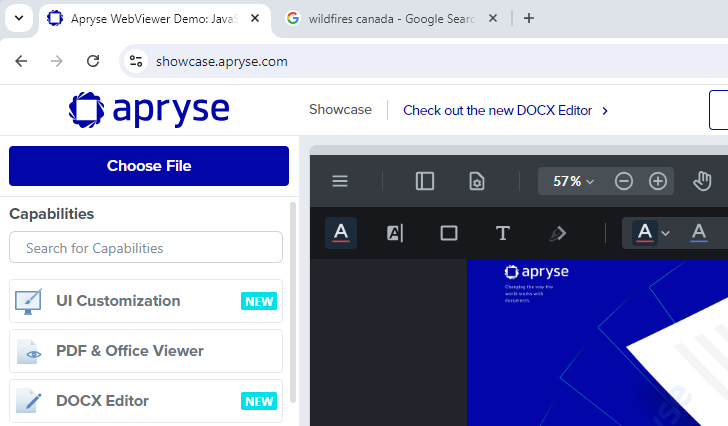
Task: Click the apryse logo in the document page
Action: pos(537,271)
